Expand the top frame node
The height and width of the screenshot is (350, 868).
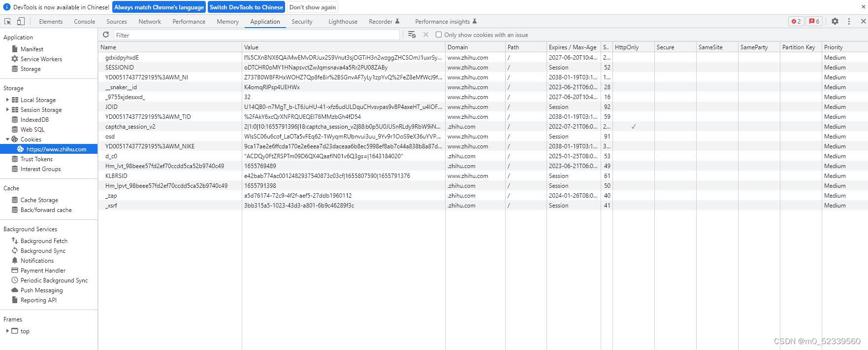pyautogui.click(x=7, y=331)
